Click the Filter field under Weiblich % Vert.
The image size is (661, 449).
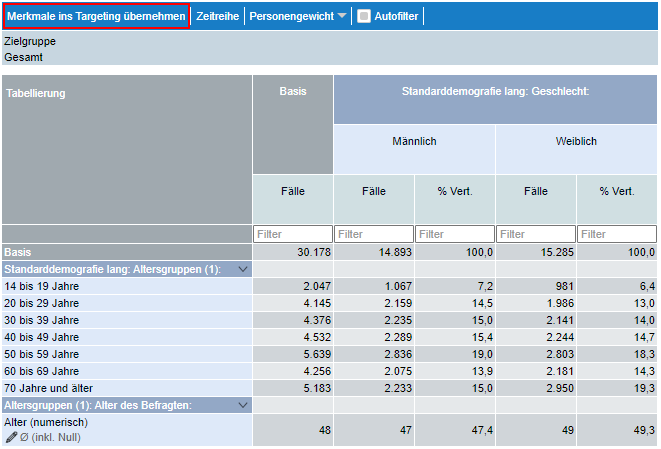click(x=616, y=234)
